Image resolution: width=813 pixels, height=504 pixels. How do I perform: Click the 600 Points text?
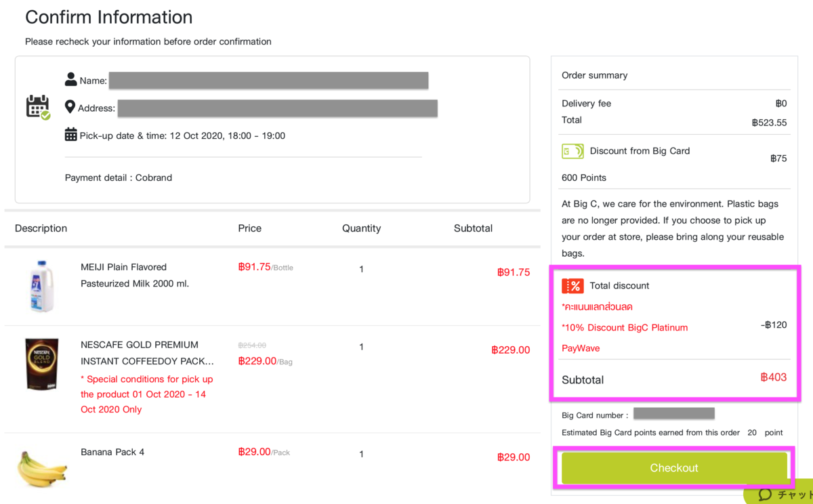pyautogui.click(x=584, y=177)
